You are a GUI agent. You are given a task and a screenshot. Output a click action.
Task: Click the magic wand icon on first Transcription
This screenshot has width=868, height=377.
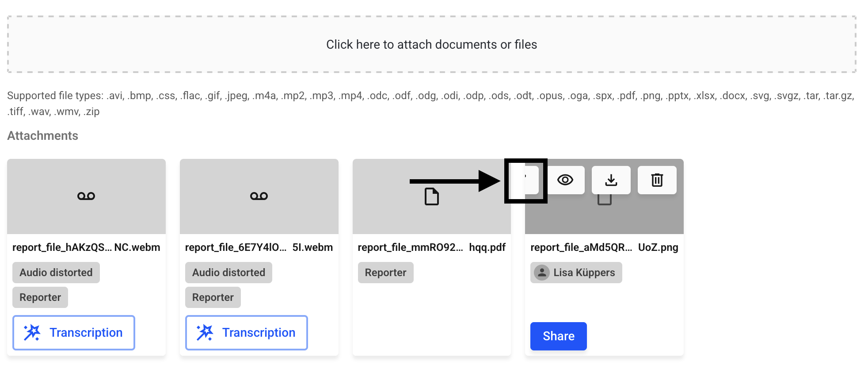click(32, 333)
